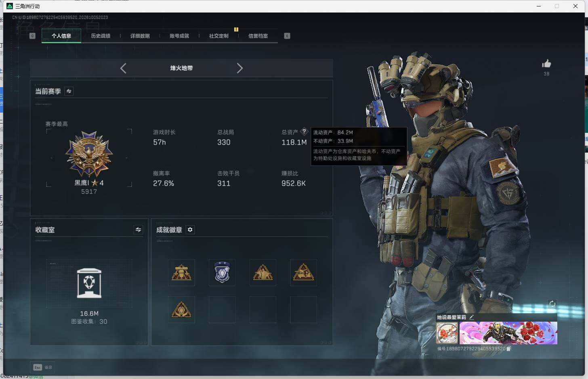Click the helicopter triangle badge
The height and width of the screenshot is (379, 588).
[x=303, y=272]
